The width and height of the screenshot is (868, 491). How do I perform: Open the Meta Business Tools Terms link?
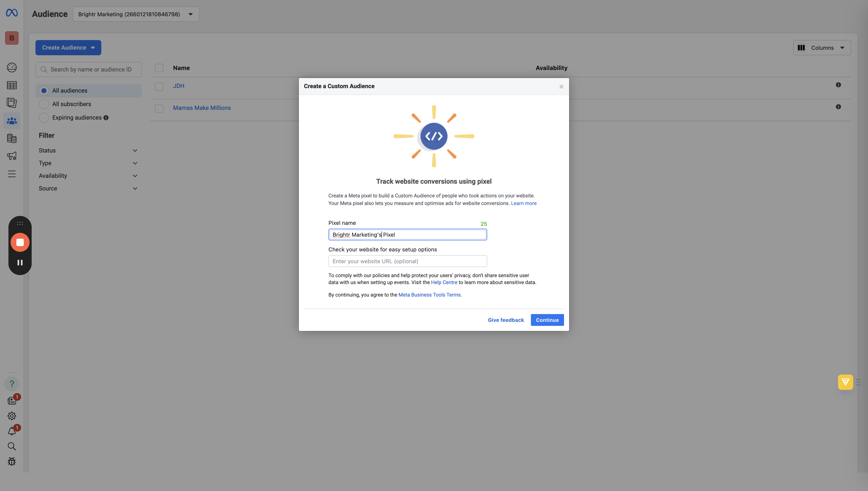[430, 295]
